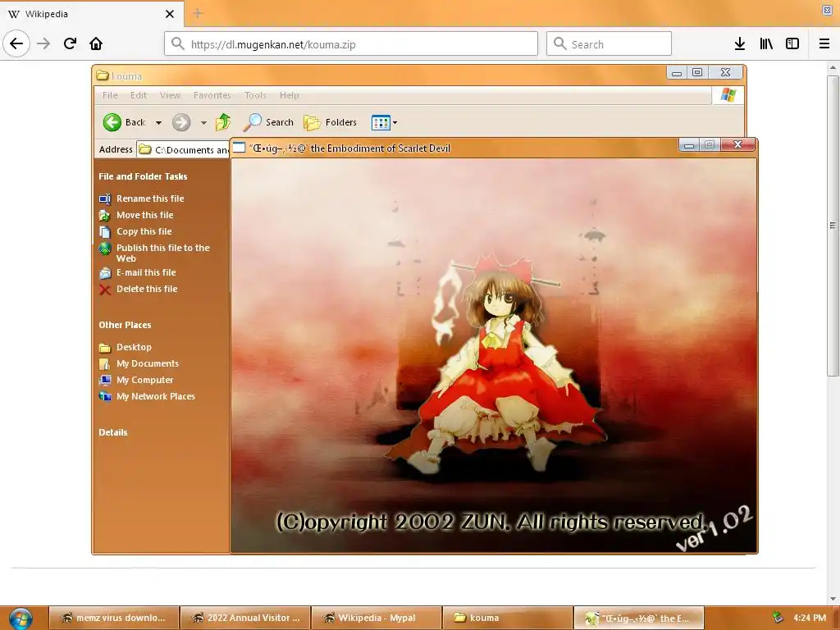Open the View menu
The width and height of the screenshot is (840, 630).
tap(170, 95)
